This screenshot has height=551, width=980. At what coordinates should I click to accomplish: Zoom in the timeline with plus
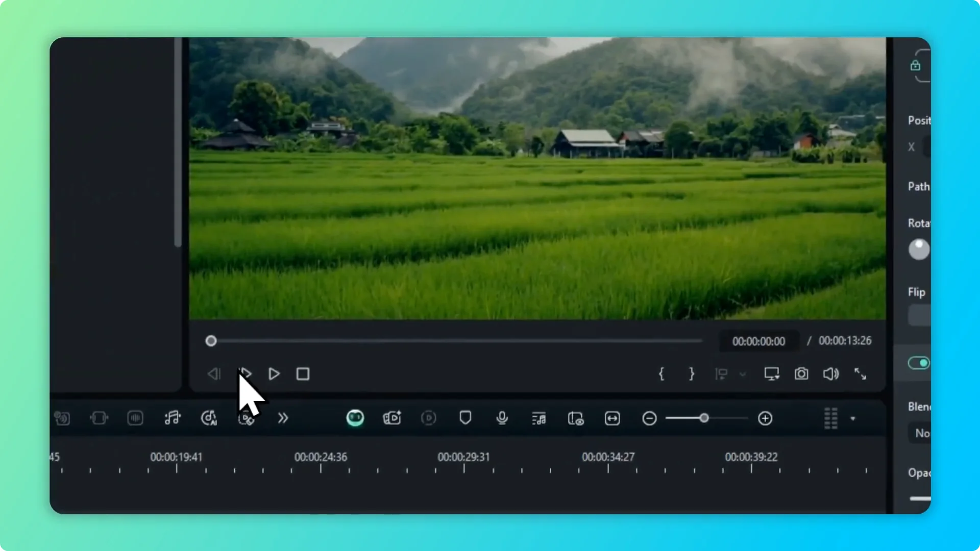point(765,419)
